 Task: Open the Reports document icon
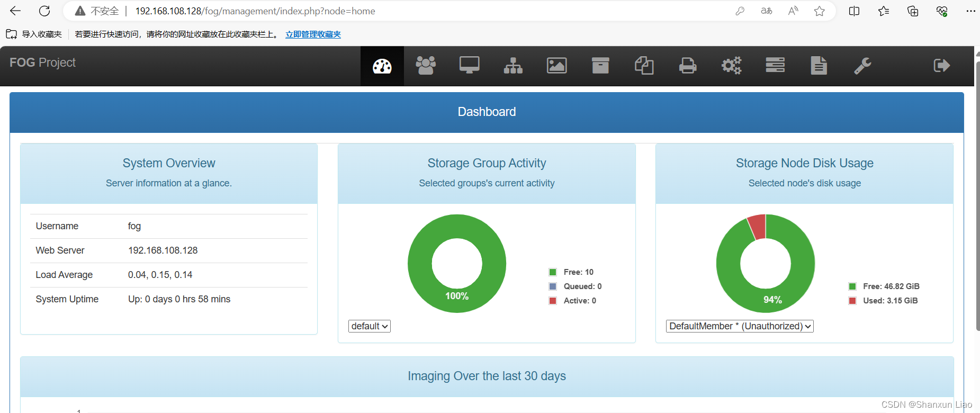pyautogui.click(x=819, y=66)
